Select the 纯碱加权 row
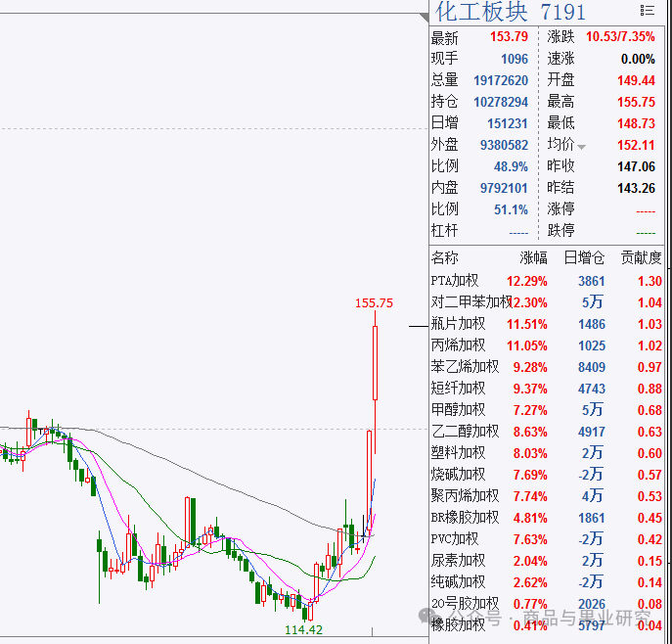 click(x=547, y=582)
